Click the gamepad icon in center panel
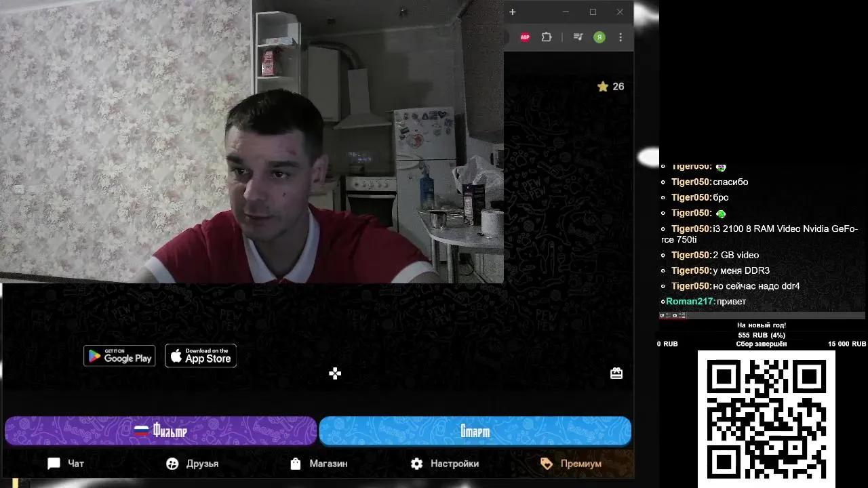This screenshot has width=868, height=488. (x=335, y=373)
